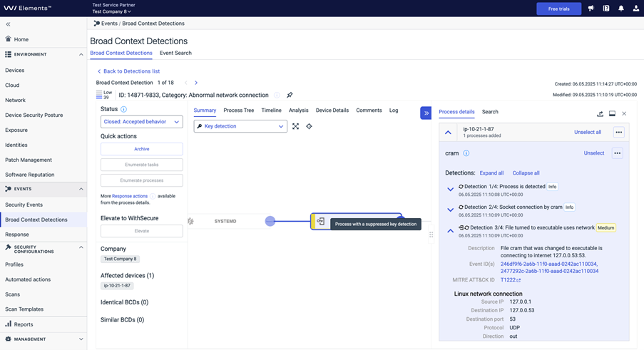Click the SYSTEMD gear node icon
644x350 pixels.
coord(190,221)
